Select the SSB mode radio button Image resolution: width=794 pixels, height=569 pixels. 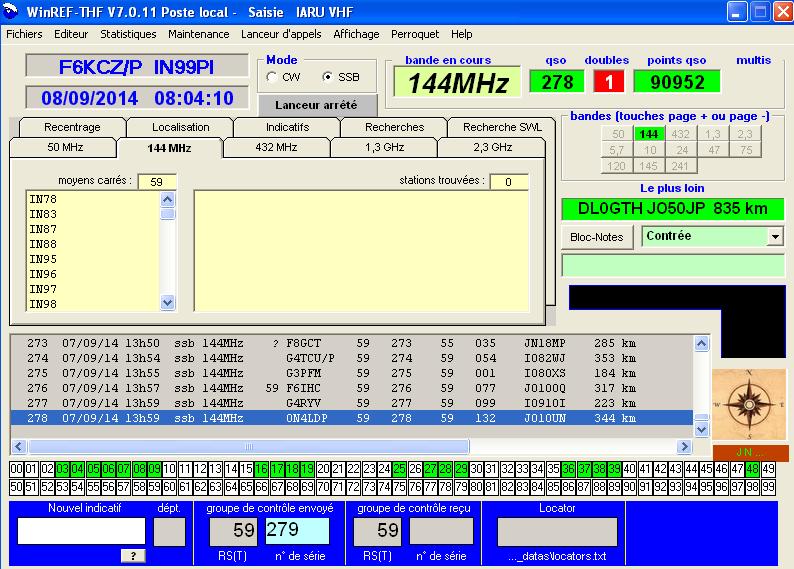(x=328, y=77)
